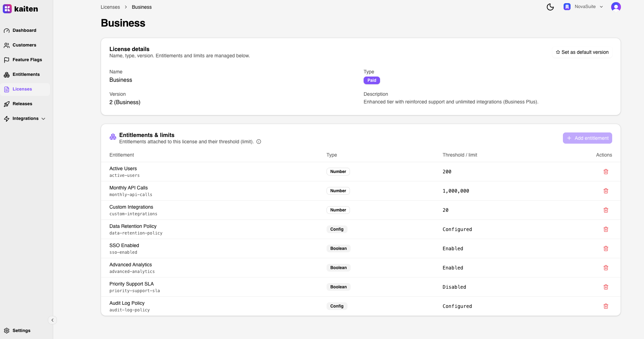Screen dimensions: 644x339
Task: Open the NovaSuite workspace dropdown
Action: (x=583, y=7)
